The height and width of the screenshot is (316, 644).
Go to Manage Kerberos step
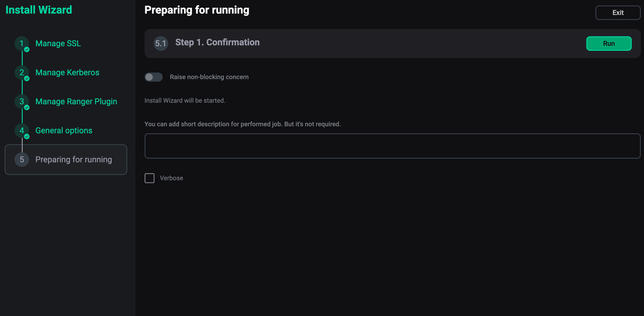67,73
